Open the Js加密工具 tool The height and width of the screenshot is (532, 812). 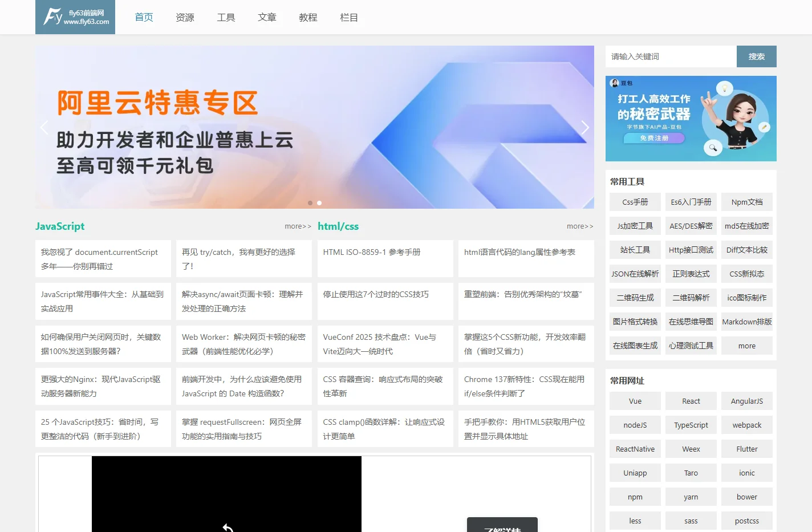[635, 226]
